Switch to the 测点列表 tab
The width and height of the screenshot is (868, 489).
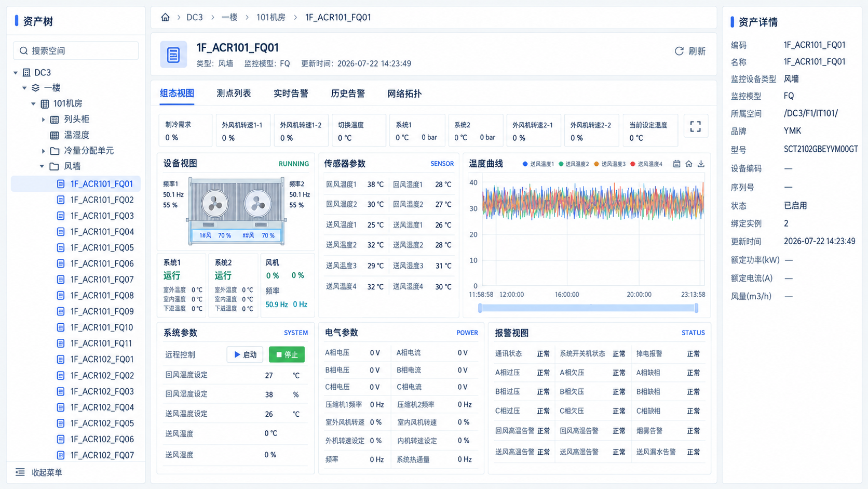coord(234,94)
